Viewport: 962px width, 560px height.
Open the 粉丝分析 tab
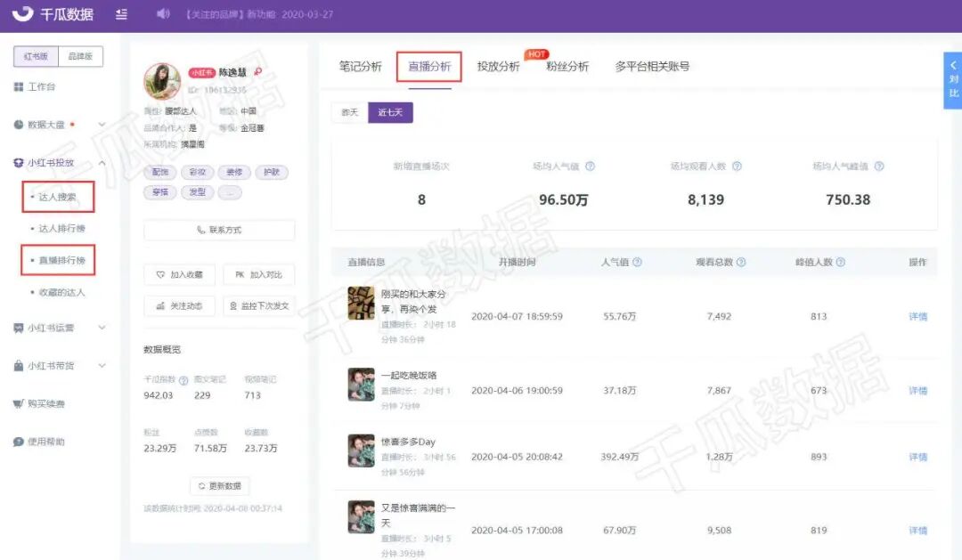coord(567,66)
